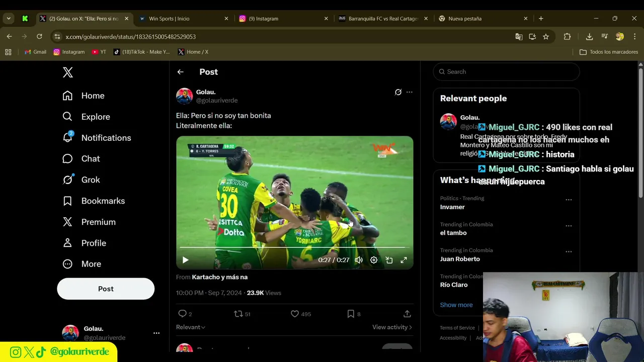Open the post's three-dot menu
The height and width of the screenshot is (362, 644).
tap(410, 92)
